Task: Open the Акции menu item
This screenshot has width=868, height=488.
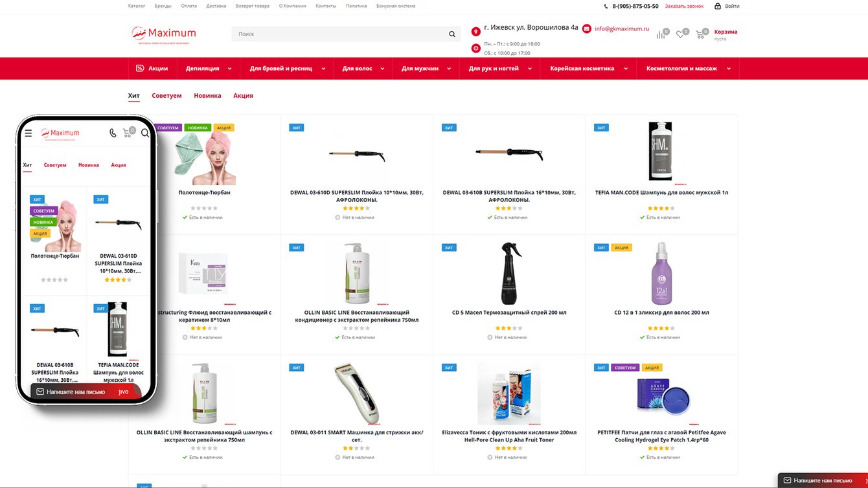Action: pos(152,68)
